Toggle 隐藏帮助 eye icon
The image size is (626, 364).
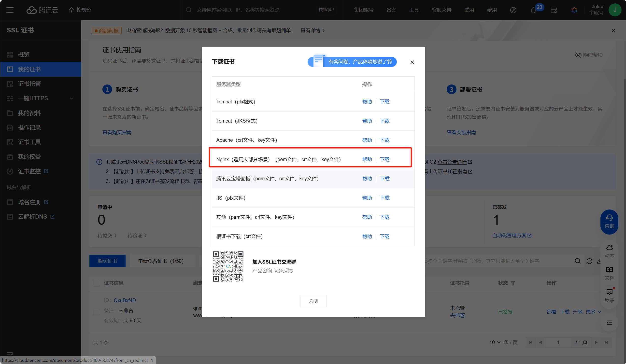click(578, 55)
